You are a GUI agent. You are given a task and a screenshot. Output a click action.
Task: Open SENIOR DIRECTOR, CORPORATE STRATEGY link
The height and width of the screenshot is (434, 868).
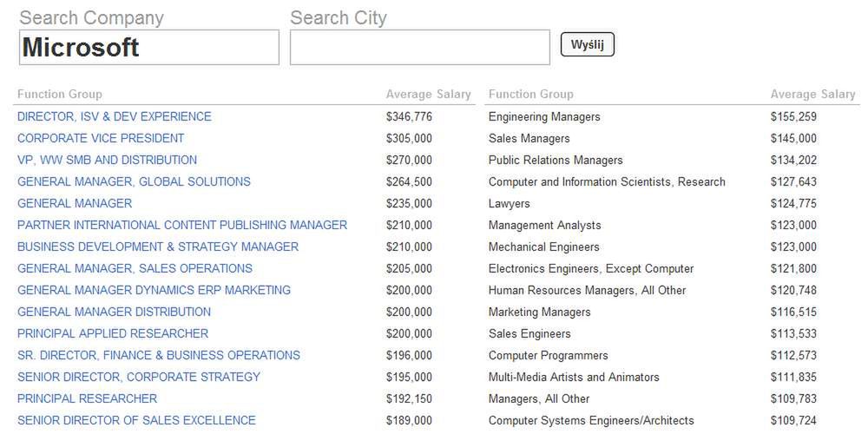click(139, 377)
